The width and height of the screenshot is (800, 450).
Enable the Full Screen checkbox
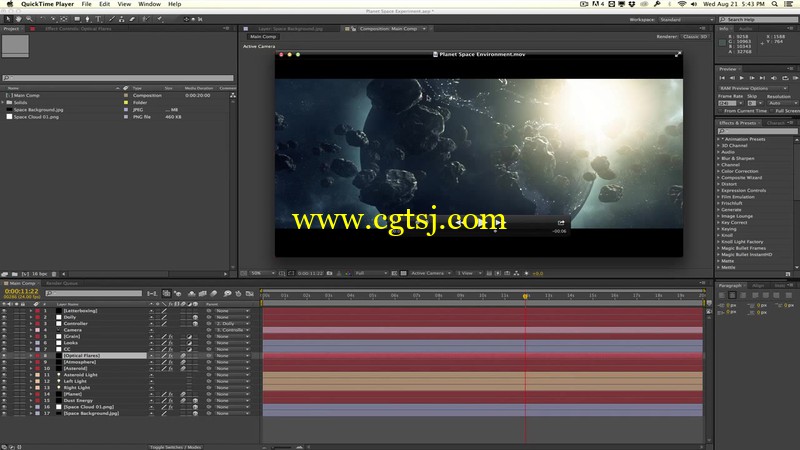(772, 111)
